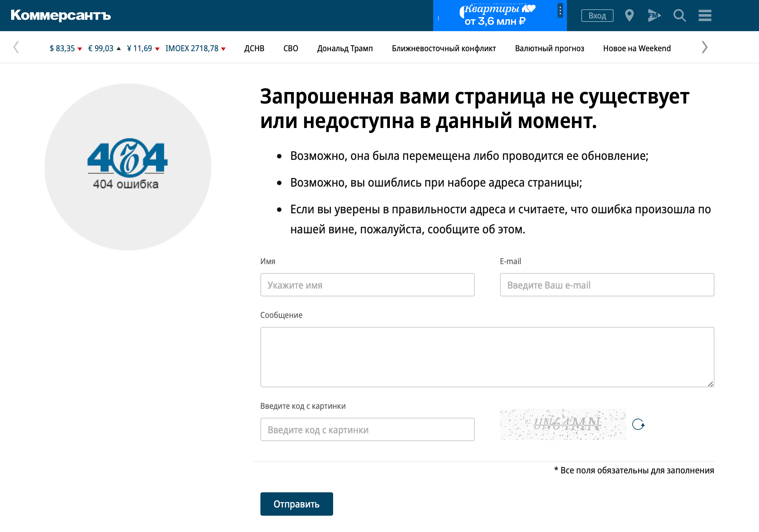
Task: Open the IMOEX 2718,78 index
Action: 195,49
